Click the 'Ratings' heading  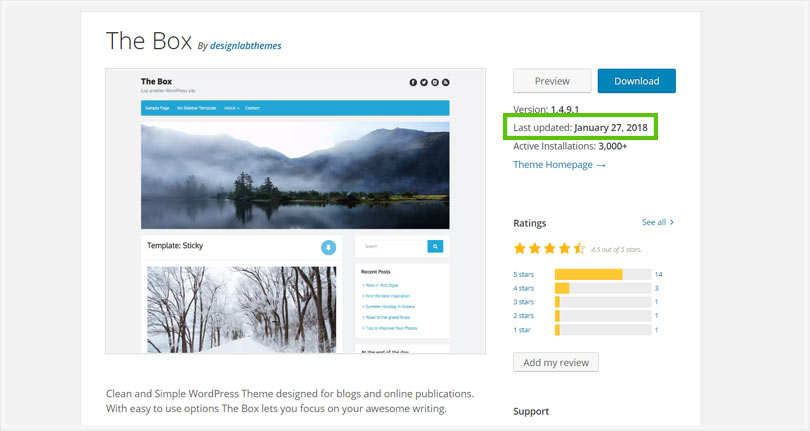point(529,223)
